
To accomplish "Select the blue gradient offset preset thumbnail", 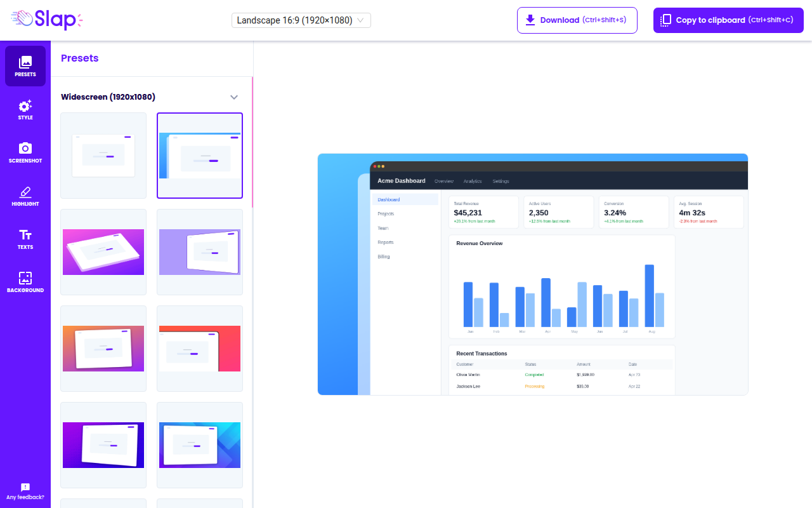I will (200, 156).
